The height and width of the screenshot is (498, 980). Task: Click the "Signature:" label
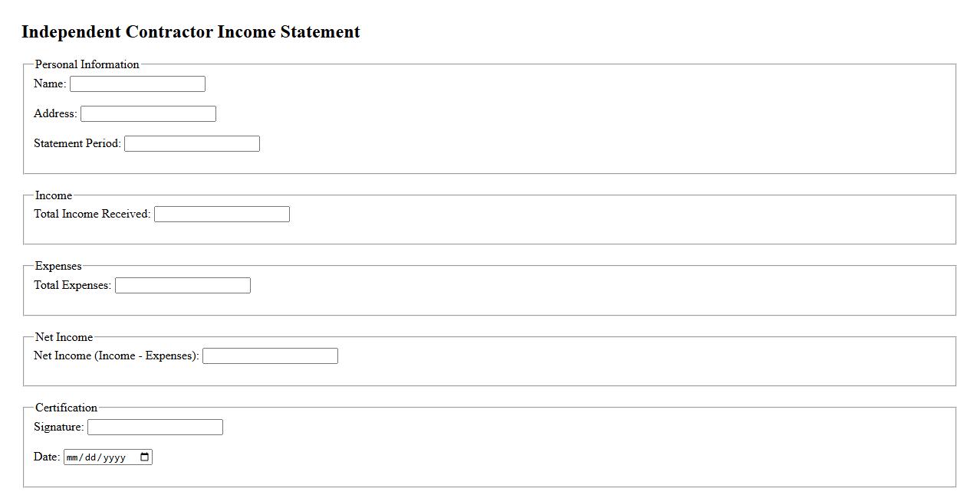point(59,427)
